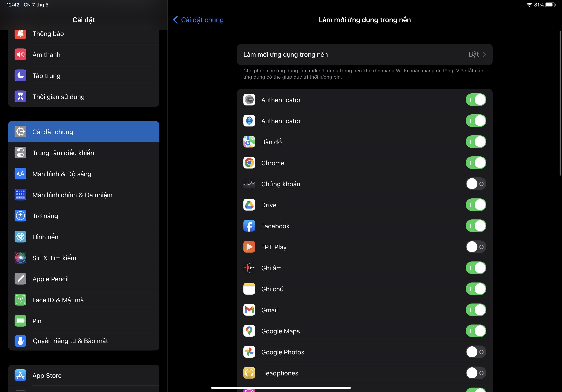Enable background refresh for Chứng khoán
Image resolution: width=562 pixels, height=392 pixels.
pyautogui.click(x=476, y=184)
